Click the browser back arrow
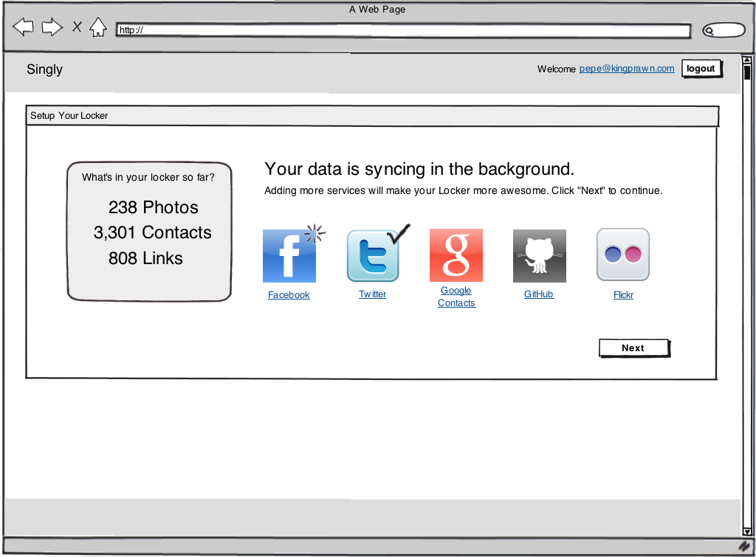The height and width of the screenshot is (557, 756). pyautogui.click(x=23, y=27)
